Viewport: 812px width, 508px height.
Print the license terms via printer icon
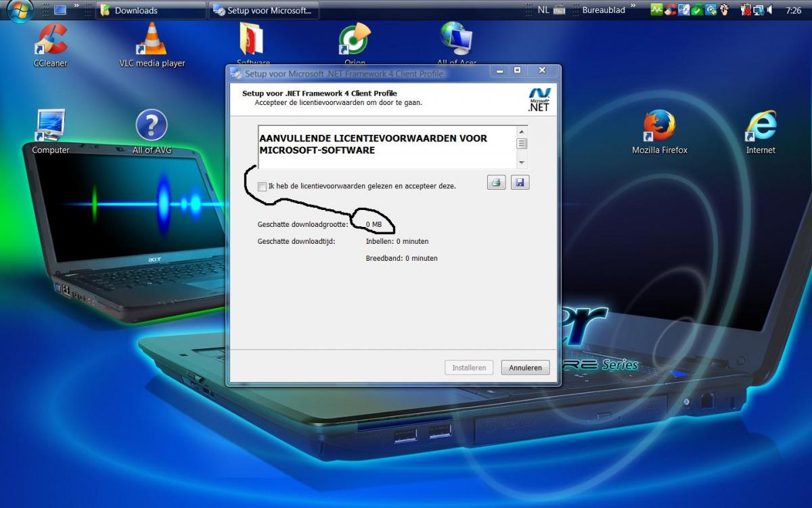tap(497, 182)
